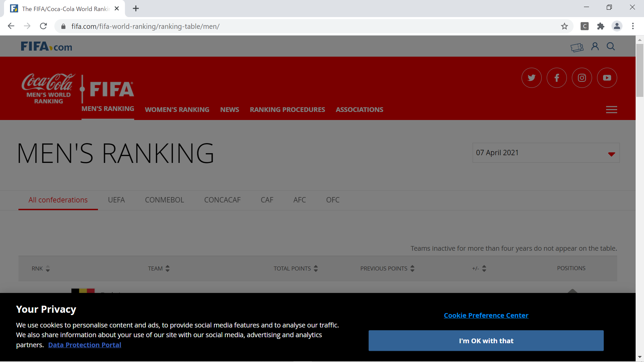Switch to the AFC tab
Viewport: 644px width, 362px height.
[x=300, y=200]
